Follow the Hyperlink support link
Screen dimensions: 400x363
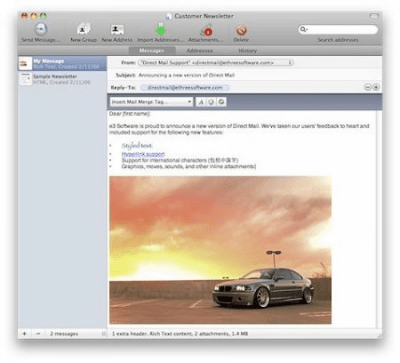pos(143,154)
